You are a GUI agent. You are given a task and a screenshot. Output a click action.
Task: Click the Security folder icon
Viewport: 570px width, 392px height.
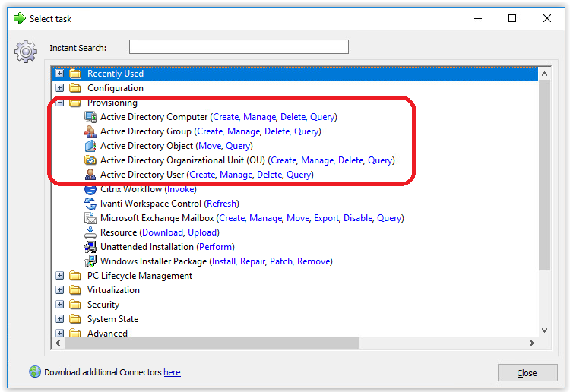click(x=75, y=305)
